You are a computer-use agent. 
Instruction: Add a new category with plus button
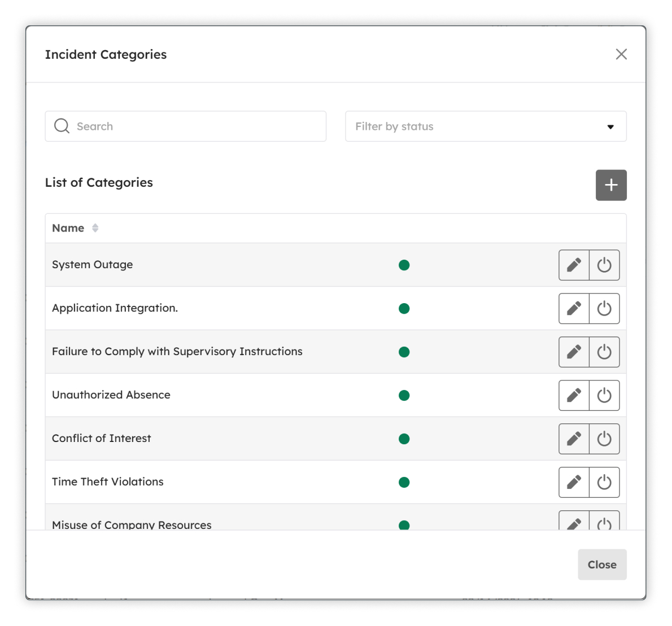(x=611, y=185)
